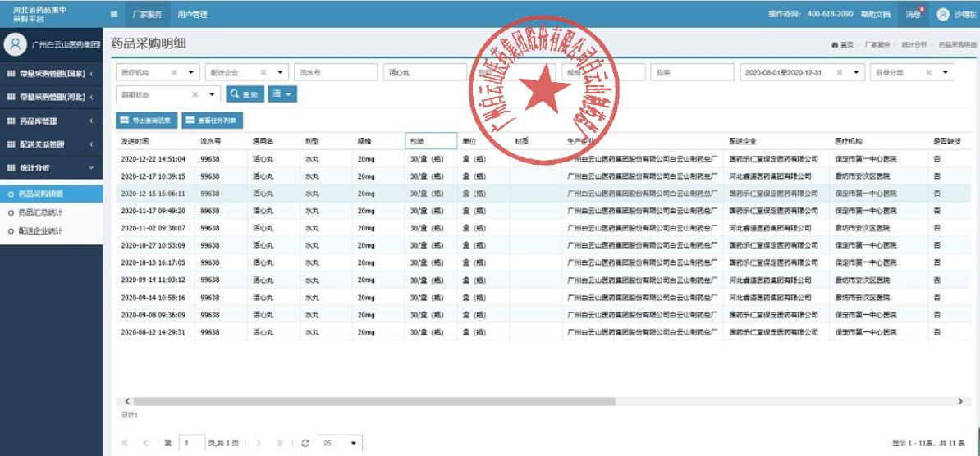This screenshot has width=980, height=456.
Task: Open the 医疗机构 filter dropdown arrow
Action: click(x=190, y=72)
